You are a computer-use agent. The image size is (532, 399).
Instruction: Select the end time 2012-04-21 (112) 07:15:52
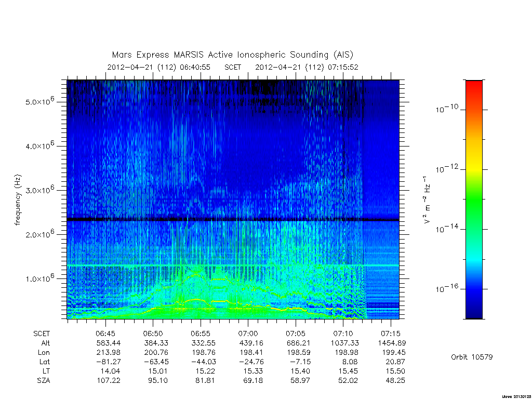point(307,67)
